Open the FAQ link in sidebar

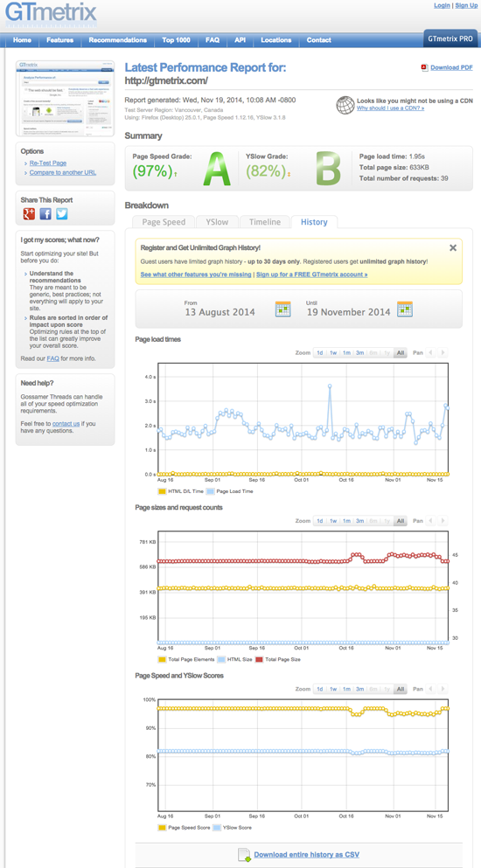[52, 358]
